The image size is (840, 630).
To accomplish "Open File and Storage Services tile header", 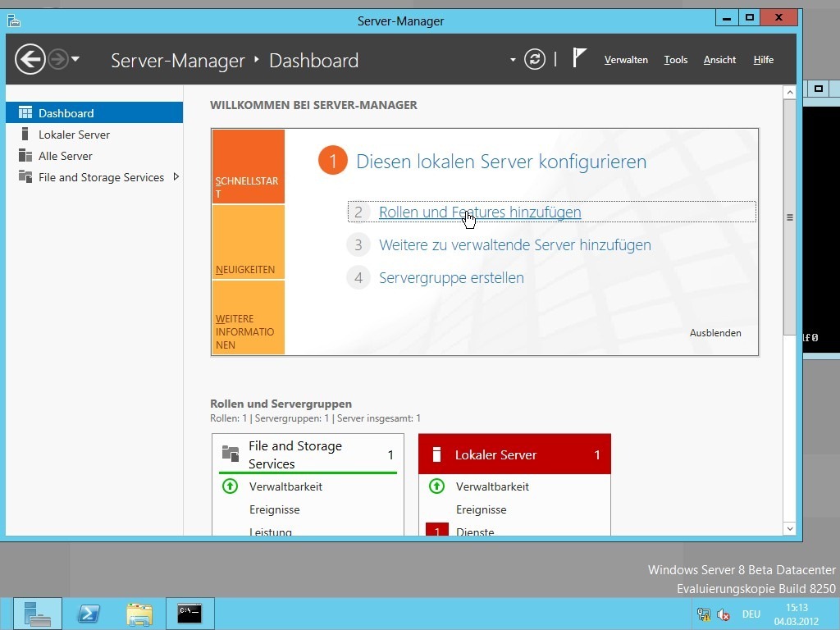I will [x=308, y=454].
